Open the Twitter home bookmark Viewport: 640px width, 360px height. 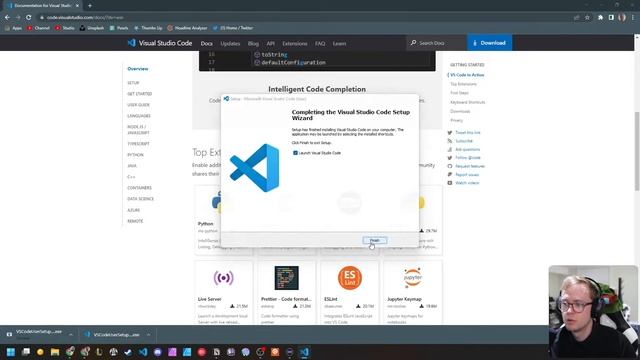point(233,28)
